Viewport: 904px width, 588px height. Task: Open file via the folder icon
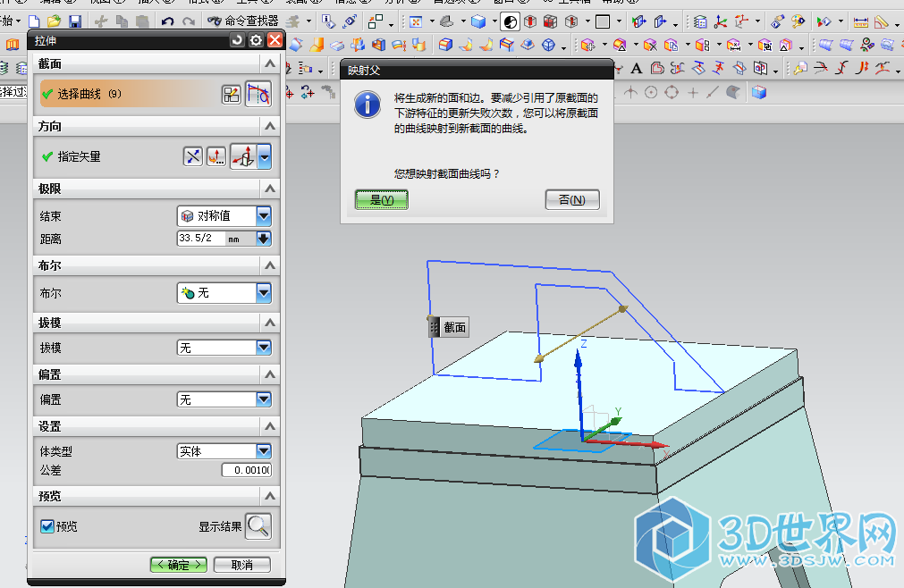55,21
